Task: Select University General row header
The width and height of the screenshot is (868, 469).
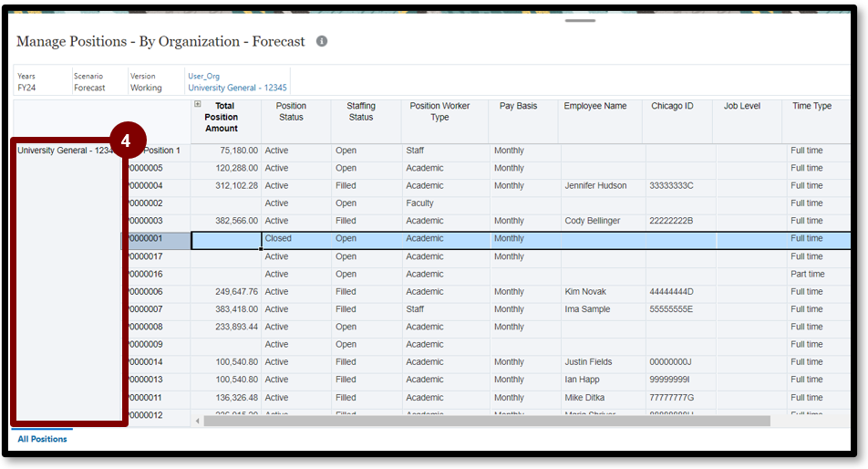Action: (x=67, y=150)
